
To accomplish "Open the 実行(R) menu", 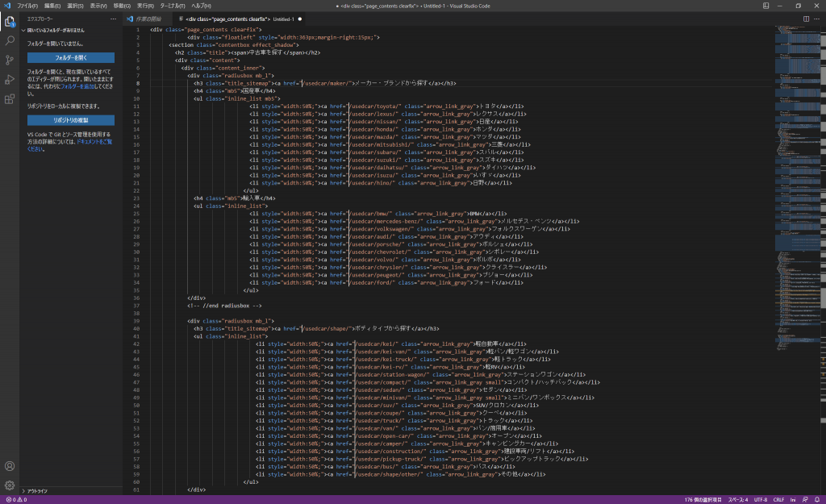I will (x=145, y=6).
